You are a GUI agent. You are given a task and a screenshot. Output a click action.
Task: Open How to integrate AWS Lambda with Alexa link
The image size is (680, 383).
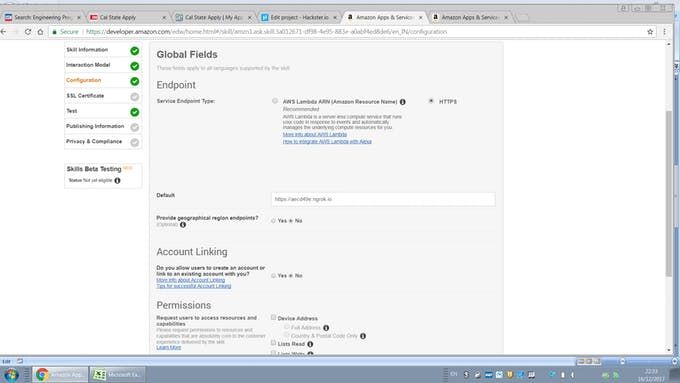327,141
